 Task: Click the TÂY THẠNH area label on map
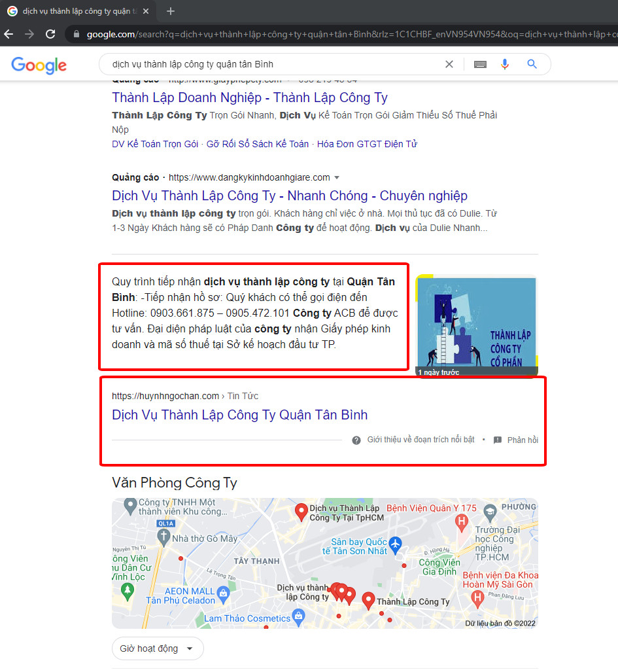(x=256, y=561)
